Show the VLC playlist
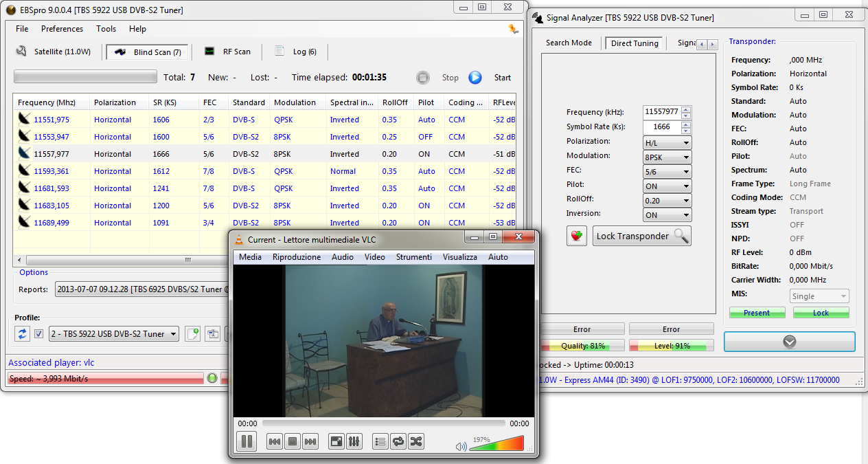Screen dimensions: 868x464 380,441
